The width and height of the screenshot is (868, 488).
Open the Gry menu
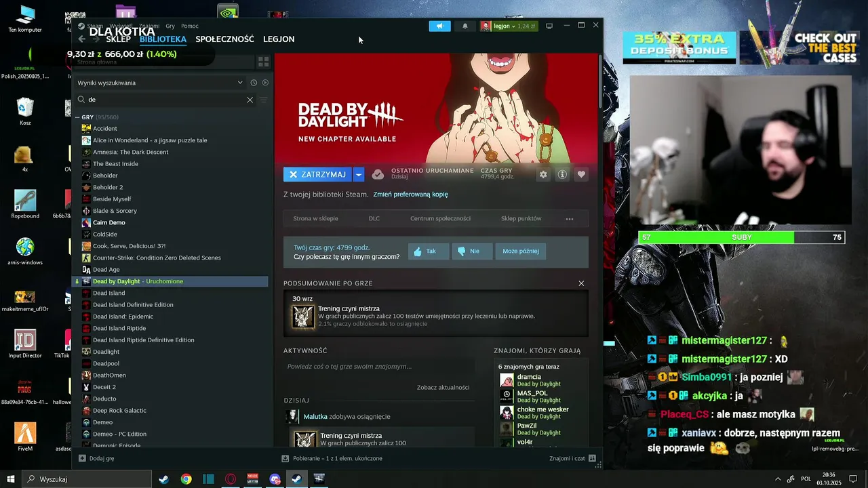[170, 26]
